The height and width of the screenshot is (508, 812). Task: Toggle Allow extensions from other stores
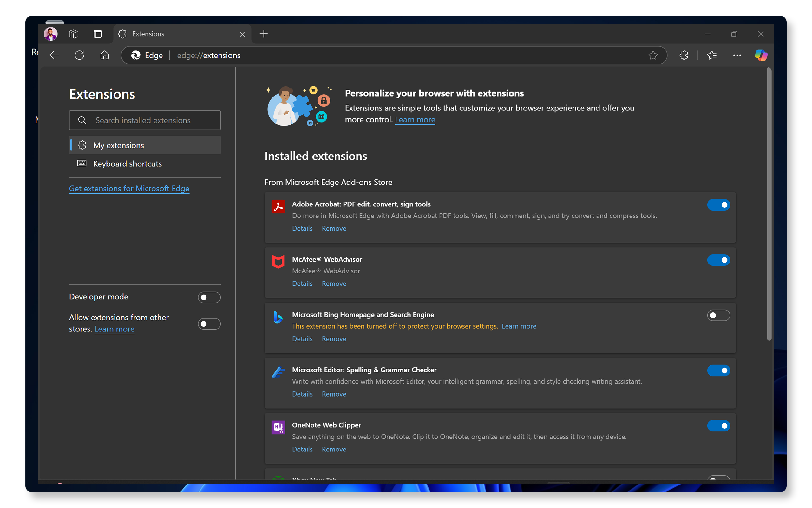(209, 324)
